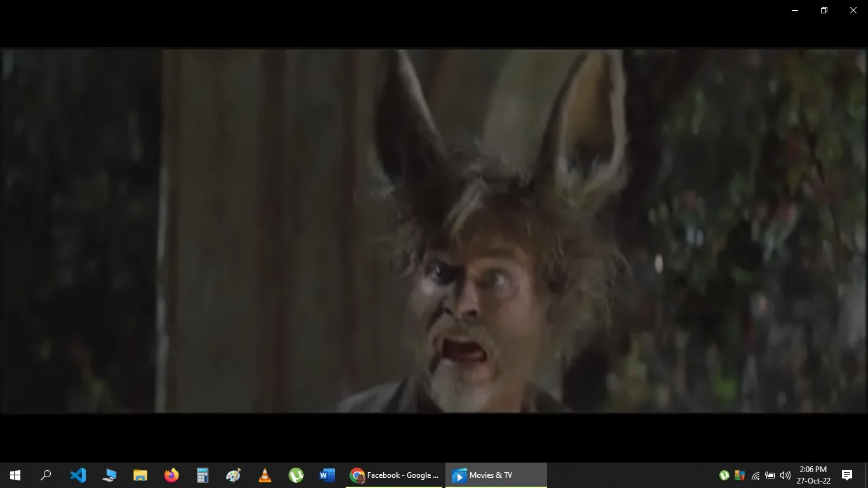Viewport: 868px width, 488px height.
Task: Check the battery status icon
Action: pos(770,475)
